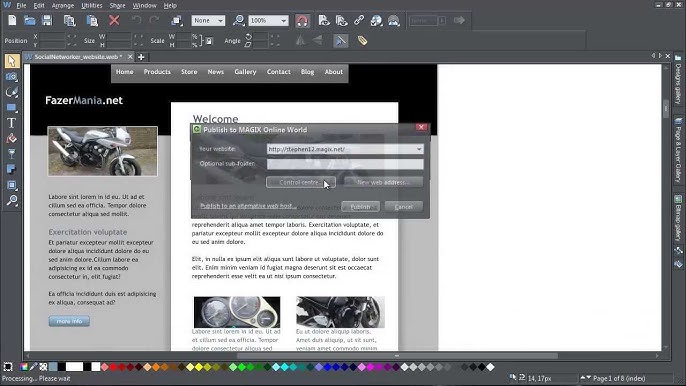Select the silver motorcycle photo
686x386 pixels.
tap(102, 151)
